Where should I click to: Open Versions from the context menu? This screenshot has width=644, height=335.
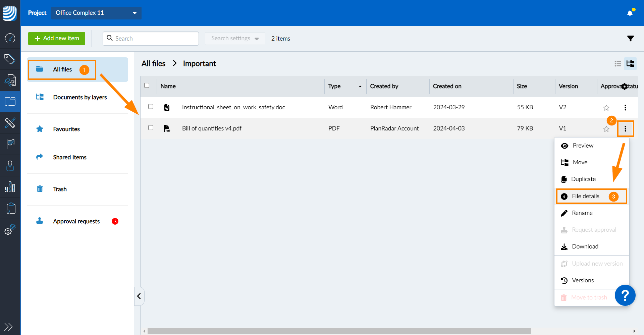pos(592,280)
